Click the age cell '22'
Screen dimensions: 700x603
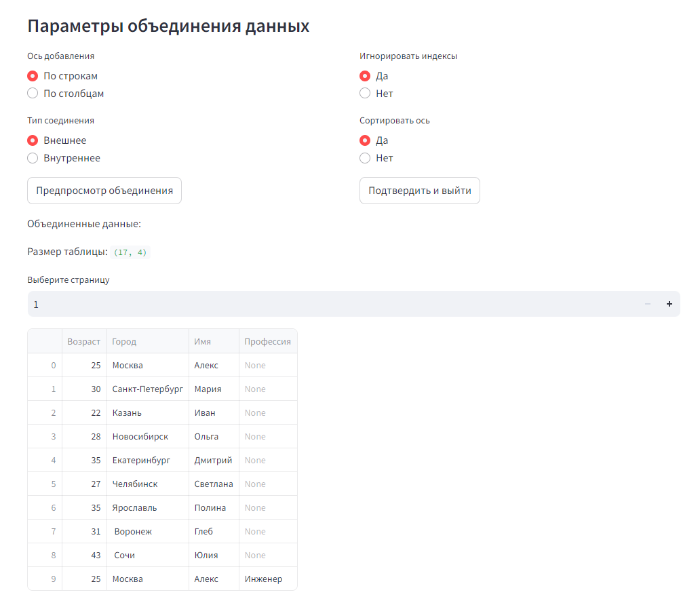84,412
